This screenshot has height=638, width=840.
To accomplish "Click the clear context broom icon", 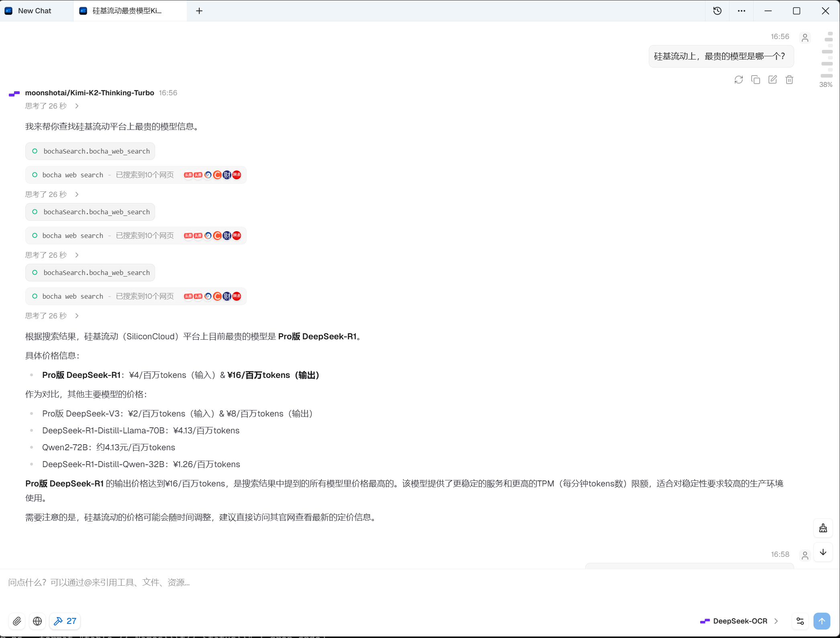I will tap(823, 528).
